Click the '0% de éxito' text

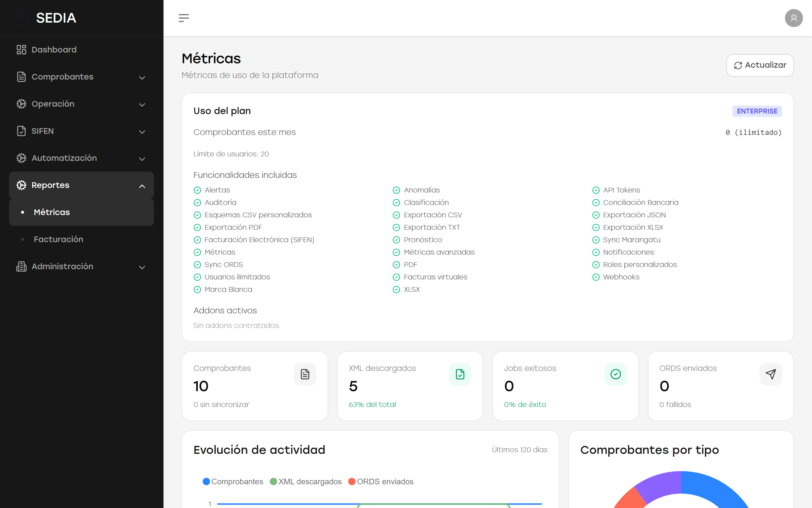[525, 404]
